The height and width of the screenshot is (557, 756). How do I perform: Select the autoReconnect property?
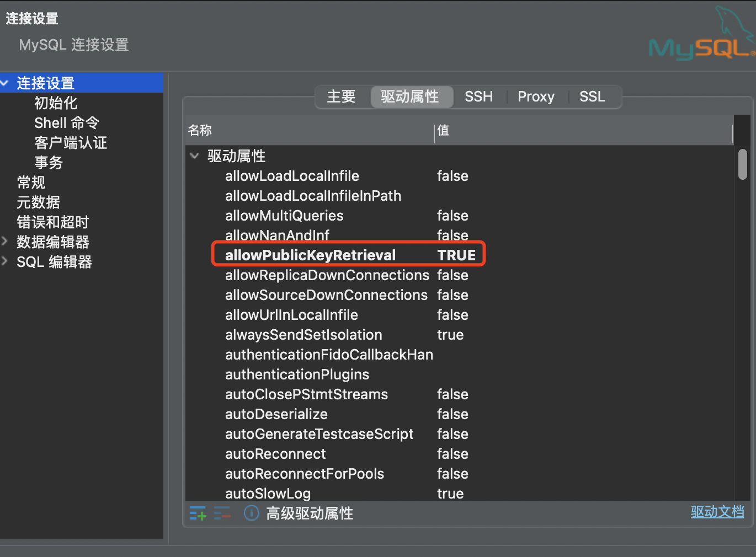pos(275,454)
